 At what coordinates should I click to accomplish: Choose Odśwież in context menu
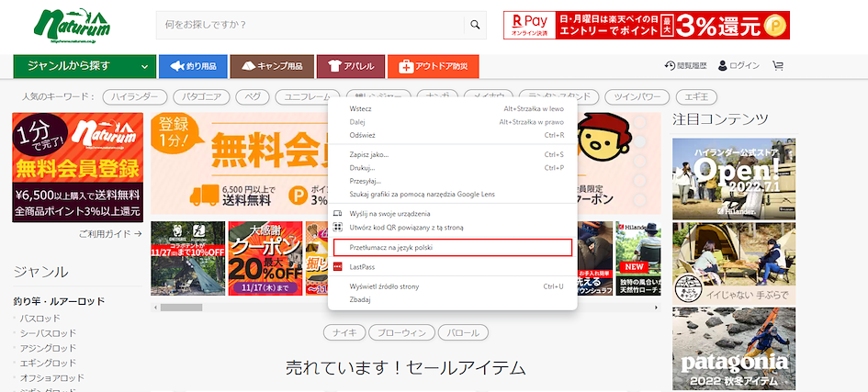tap(452, 135)
